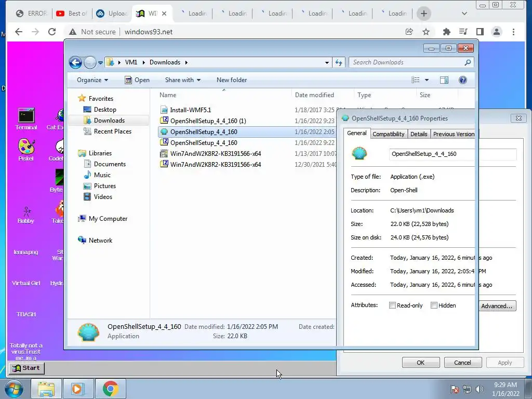
Task: Toggle the Hidden attribute checkbox
Action: [434, 305]
